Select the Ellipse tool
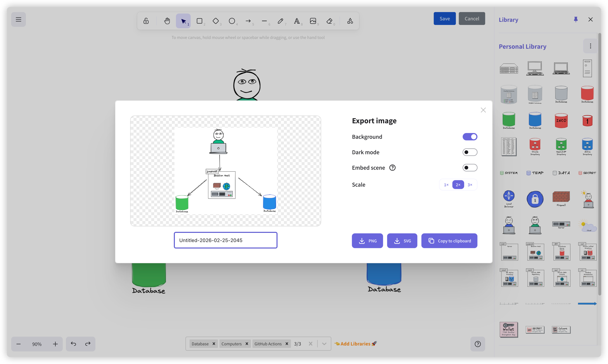Image resolution: width=608 pixels, height=364 pixels. point(232,21)
